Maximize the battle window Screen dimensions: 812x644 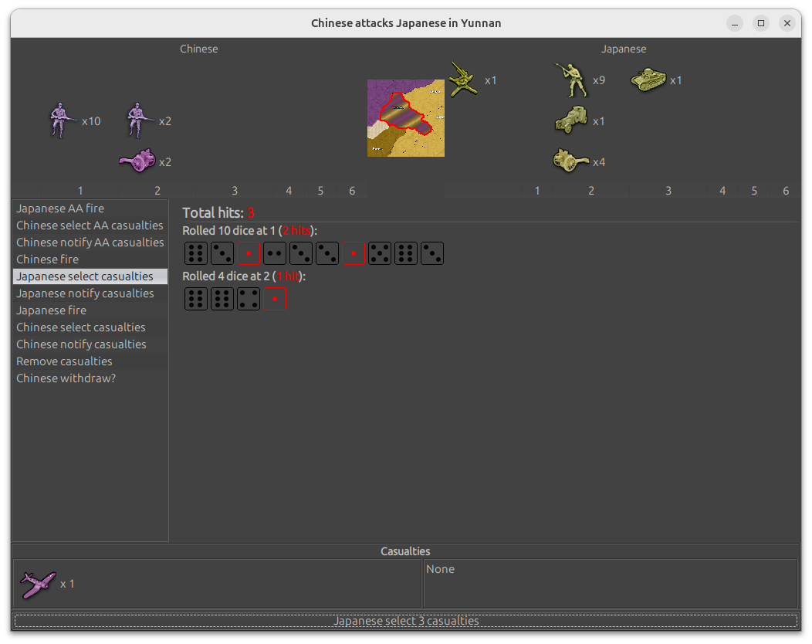761,23
